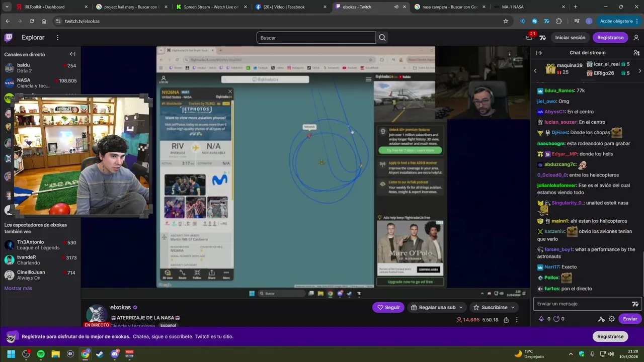Click the Twitch logo home icon
The height and width of the screenshot is (362, 644).
pos(9,38)
